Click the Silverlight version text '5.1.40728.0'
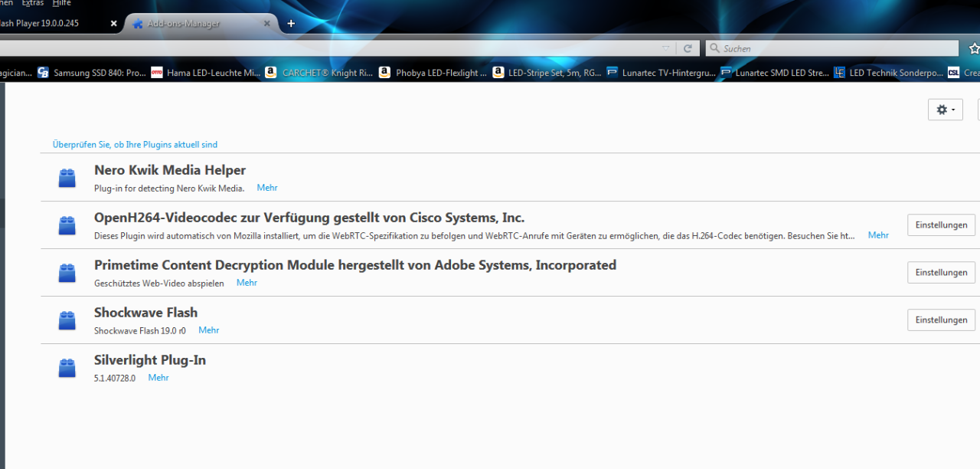The image size is (980, 469). (115, 378)
